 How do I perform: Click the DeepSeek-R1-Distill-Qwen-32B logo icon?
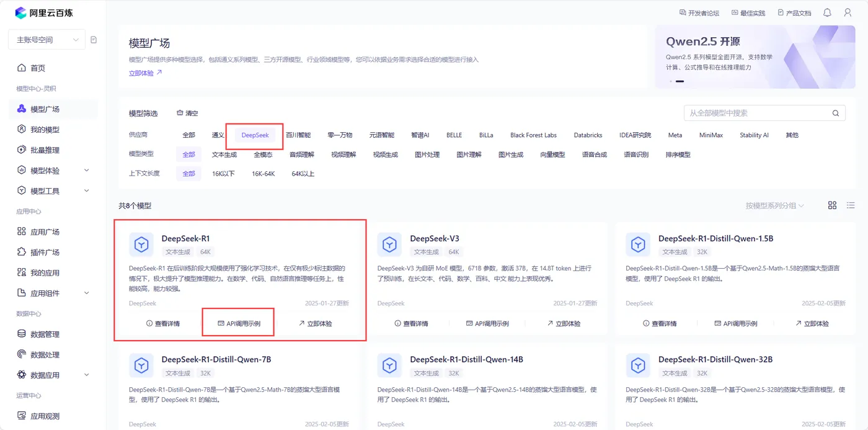coord(638,366)
